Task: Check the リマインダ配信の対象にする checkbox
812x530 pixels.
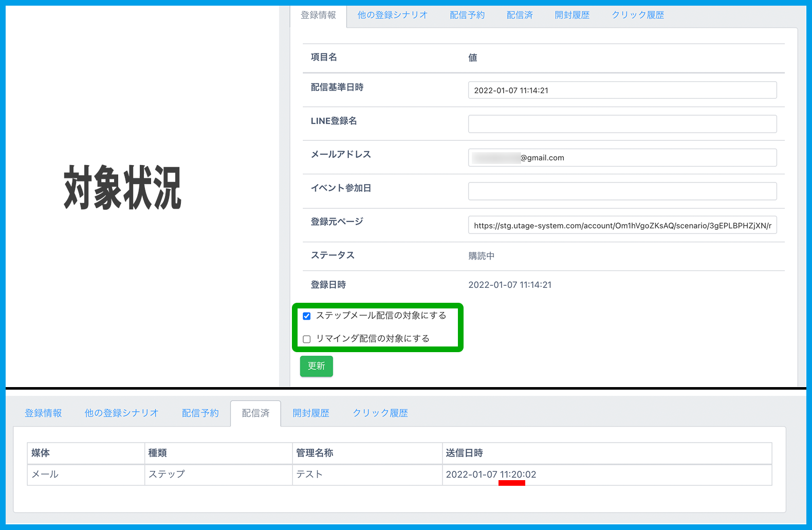Action: tap(307, 339)
